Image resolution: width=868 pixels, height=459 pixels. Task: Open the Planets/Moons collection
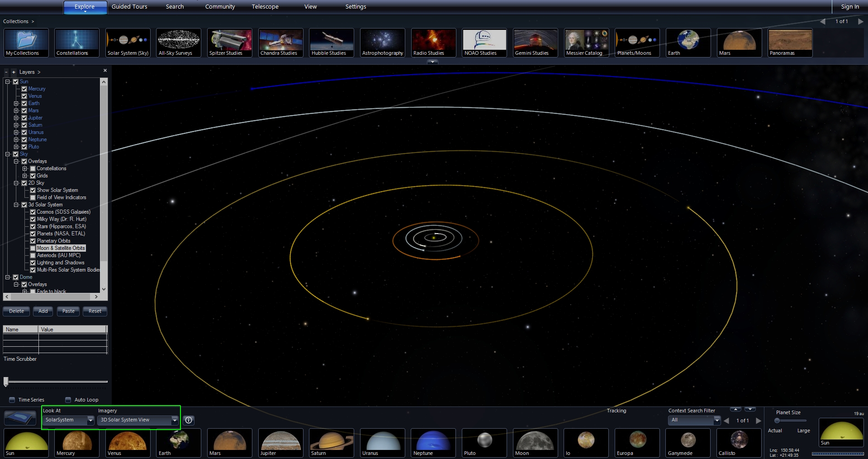637,43
